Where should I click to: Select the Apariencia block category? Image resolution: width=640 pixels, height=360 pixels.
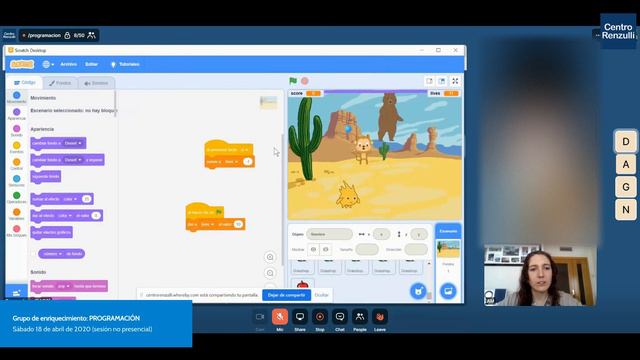coord(16,114)
